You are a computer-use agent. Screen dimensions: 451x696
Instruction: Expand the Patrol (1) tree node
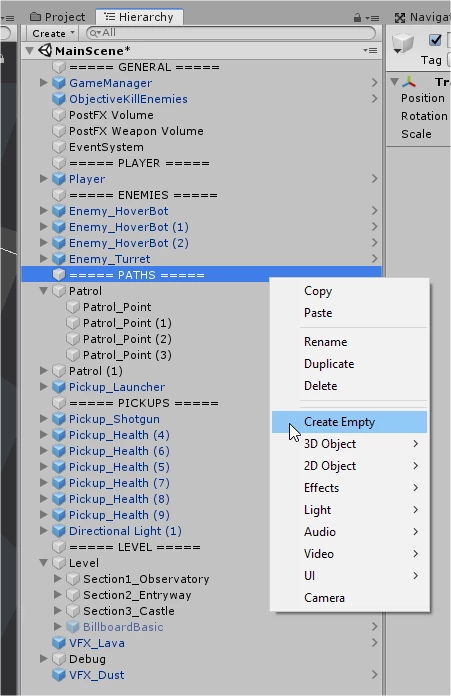44,370
